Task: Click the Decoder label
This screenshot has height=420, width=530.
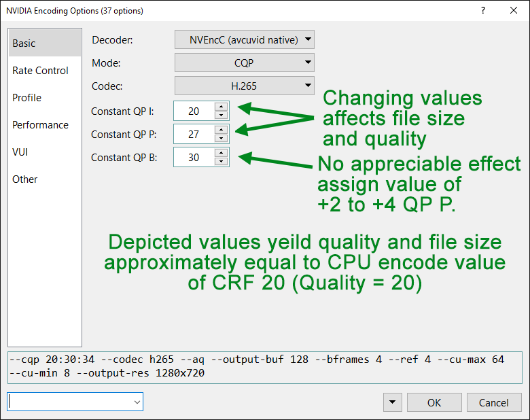Action: point(112,40)
